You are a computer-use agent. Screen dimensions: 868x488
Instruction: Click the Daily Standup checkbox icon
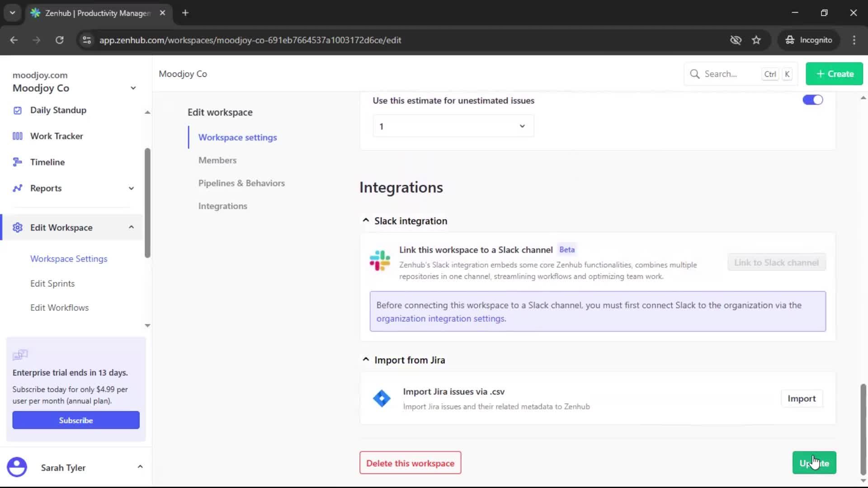click(x=18, y=110)
